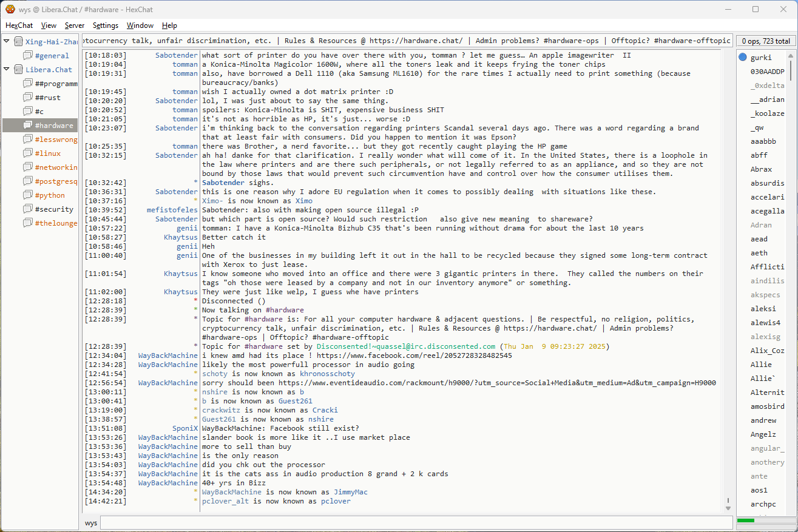Click the server icon for Xing-Hai-Zhan

click(18, 42)
